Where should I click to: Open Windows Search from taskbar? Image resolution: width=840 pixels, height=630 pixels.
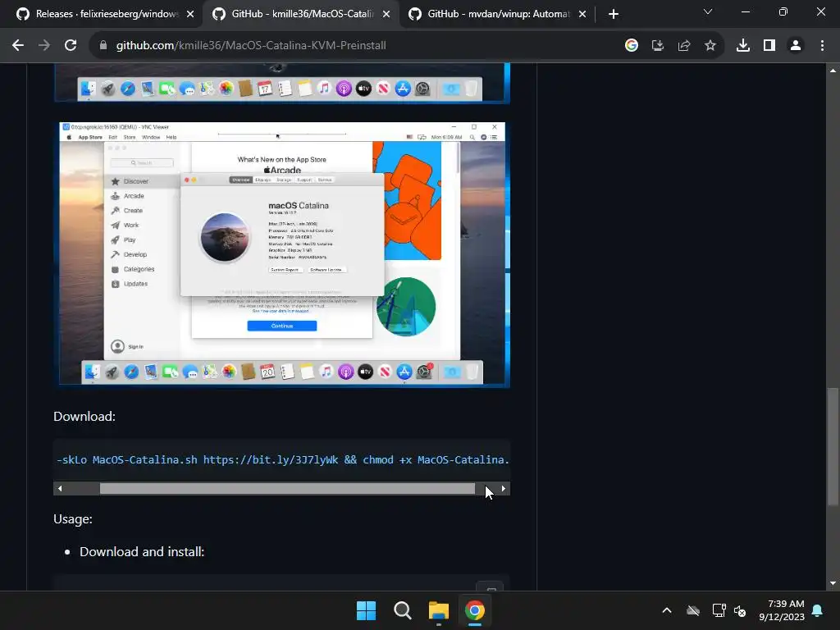[x=402, y=610]
